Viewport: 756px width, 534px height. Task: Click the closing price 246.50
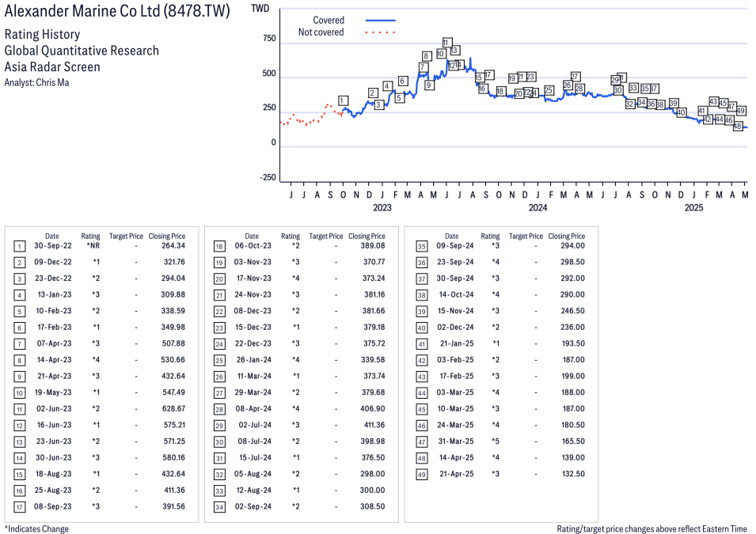[x=573, y=311]
